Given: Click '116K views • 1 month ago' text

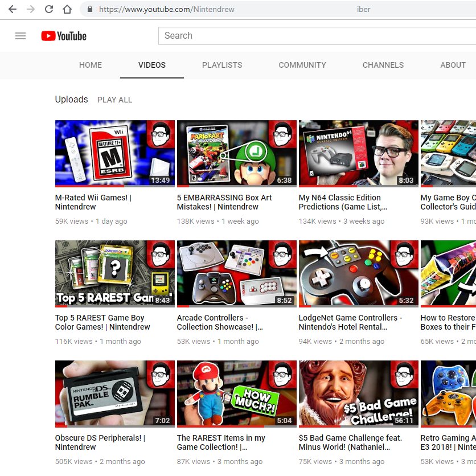Looking at the screenshot, I should point(98,342).
